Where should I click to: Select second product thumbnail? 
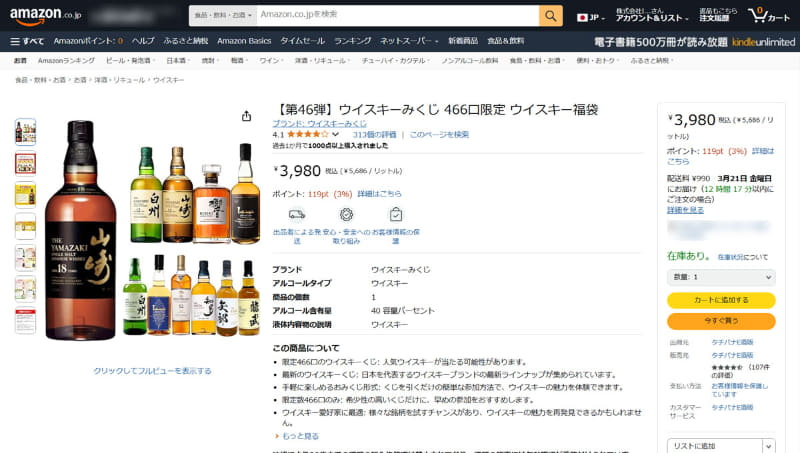click(x=26, y=164)
